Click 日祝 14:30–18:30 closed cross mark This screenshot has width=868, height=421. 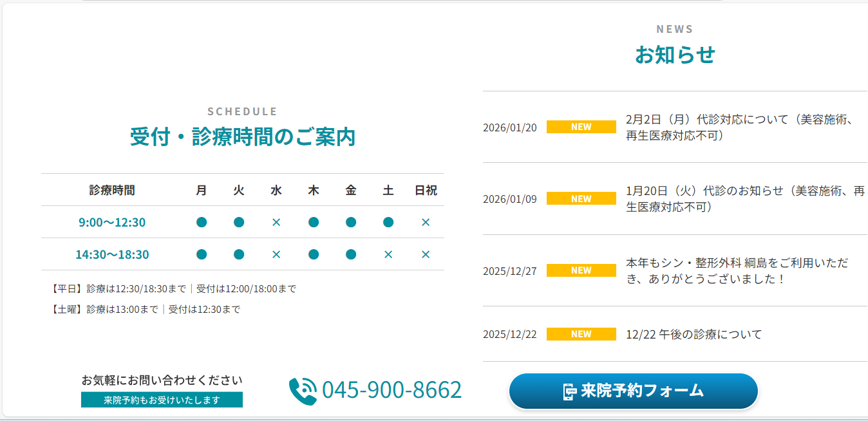click(x=426, y=254)
